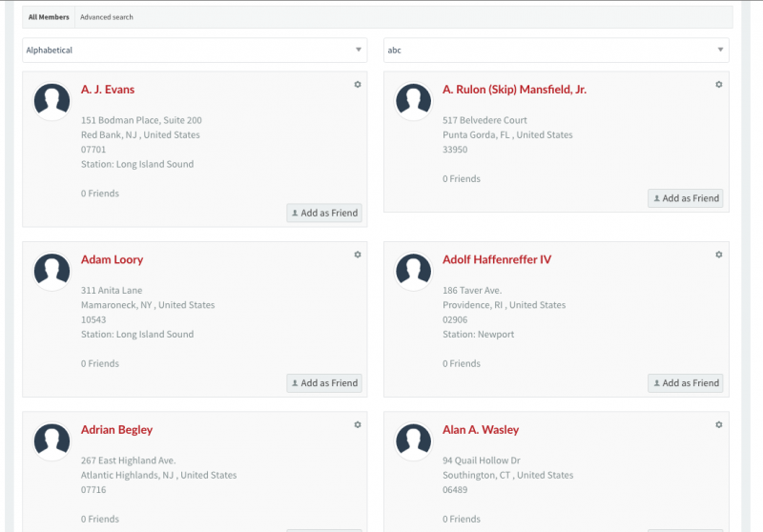This screenshot has width=763, height=532.
Task: Open the Adam Loory name link
Action: point(112,260)
